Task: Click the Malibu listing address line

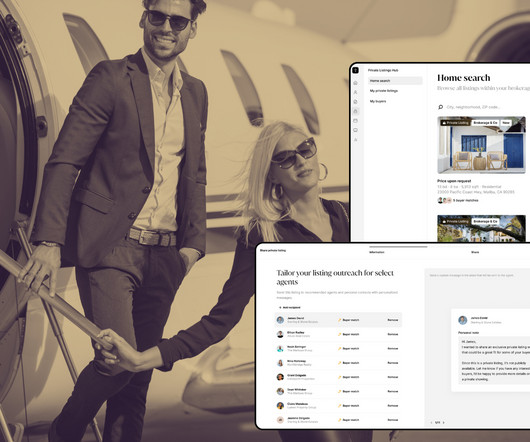Action: click(476, 192)
